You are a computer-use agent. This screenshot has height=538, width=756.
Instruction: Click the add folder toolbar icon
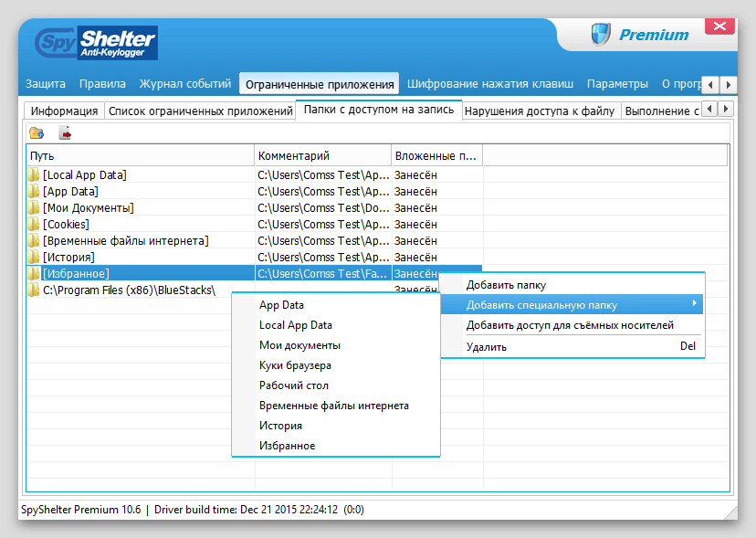[x=37, y=132]
